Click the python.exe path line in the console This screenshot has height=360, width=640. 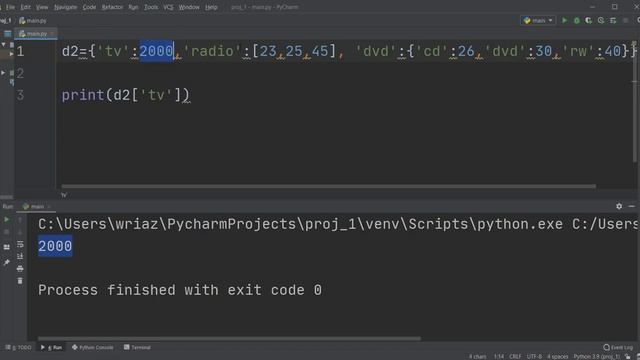pos(339,224)
